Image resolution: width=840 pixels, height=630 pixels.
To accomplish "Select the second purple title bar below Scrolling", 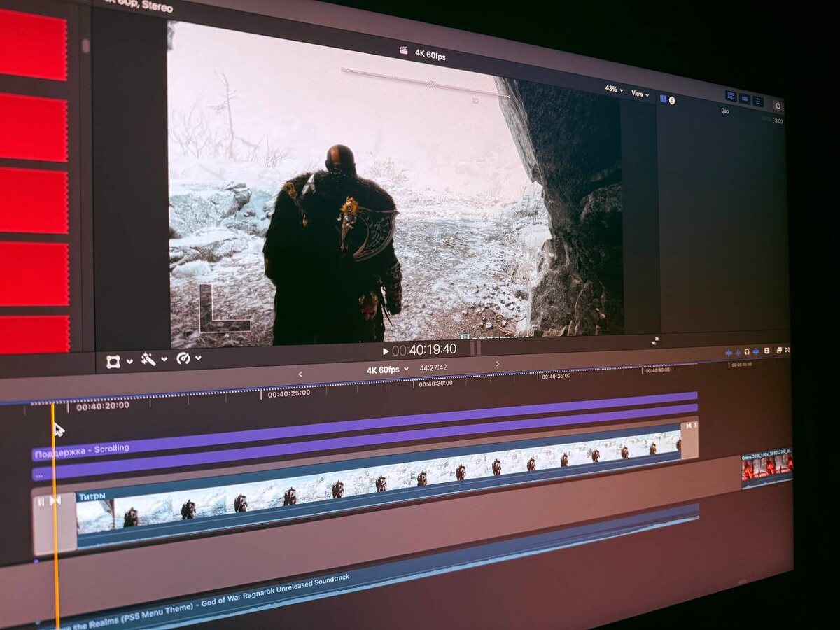I will (x=364, y=441).
